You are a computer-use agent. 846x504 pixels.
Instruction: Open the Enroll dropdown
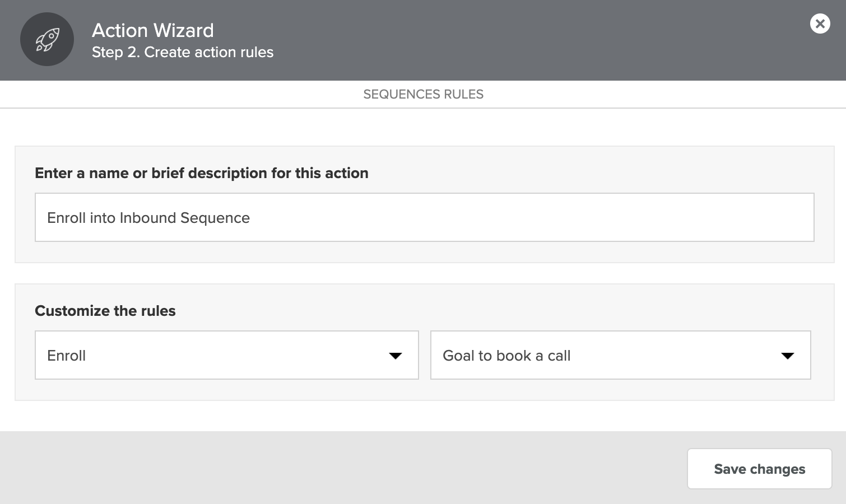point(226,355)
